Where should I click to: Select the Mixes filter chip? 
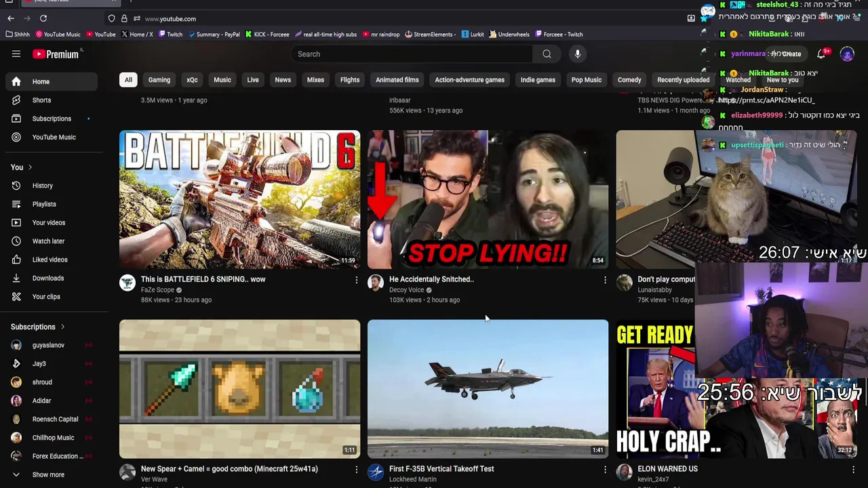(315, 80)
